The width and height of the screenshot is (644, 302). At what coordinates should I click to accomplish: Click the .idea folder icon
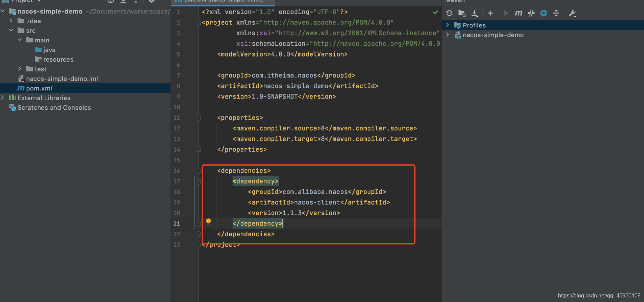21,21
